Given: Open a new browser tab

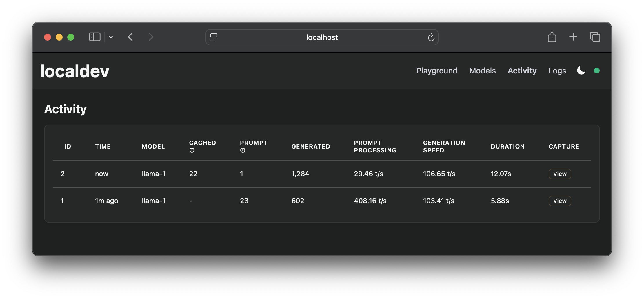Looking at the screenshot, I should (573, 37).
